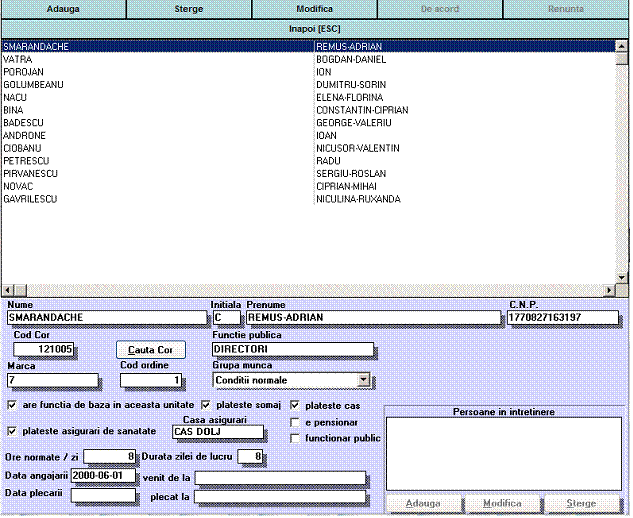Click the Nume input field
This screenshot has width=633, height=518.
pyautogui.click(x=105, y=318)
